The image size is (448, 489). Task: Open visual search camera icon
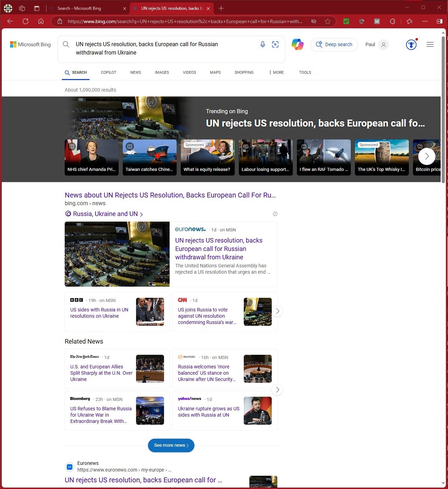click(275, 44)
